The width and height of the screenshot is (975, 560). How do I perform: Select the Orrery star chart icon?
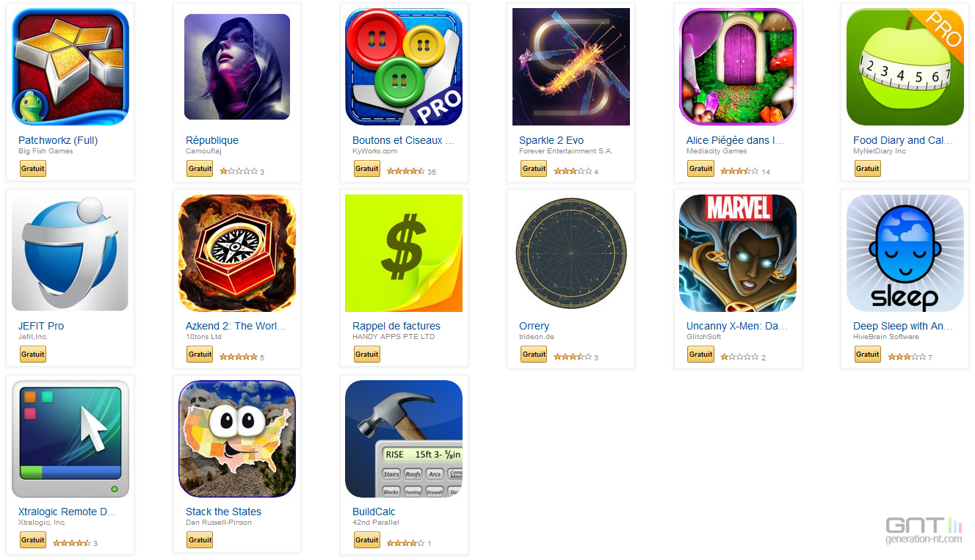(571, 253)
